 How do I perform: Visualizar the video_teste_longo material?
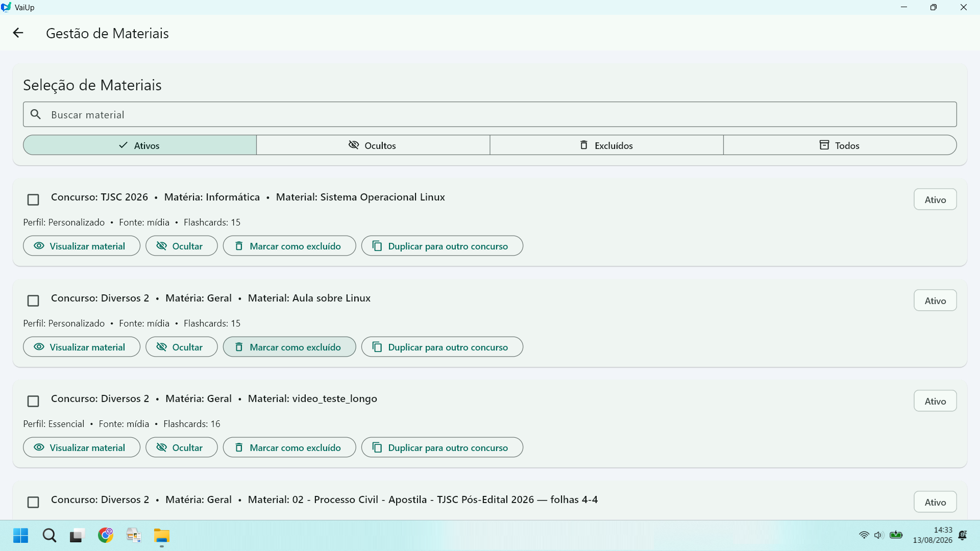pyautogui.click(x=82, y=447)
